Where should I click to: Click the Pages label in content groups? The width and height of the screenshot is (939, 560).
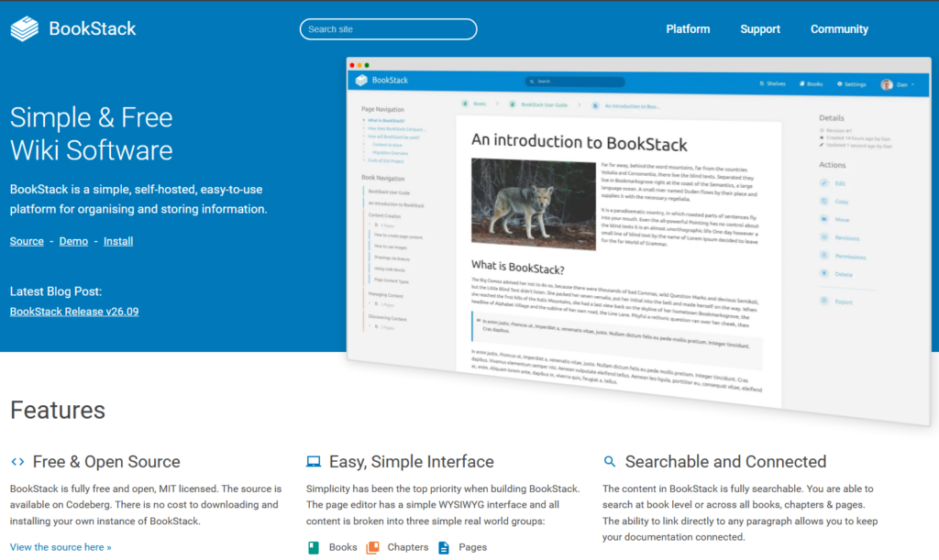[472, 547]
